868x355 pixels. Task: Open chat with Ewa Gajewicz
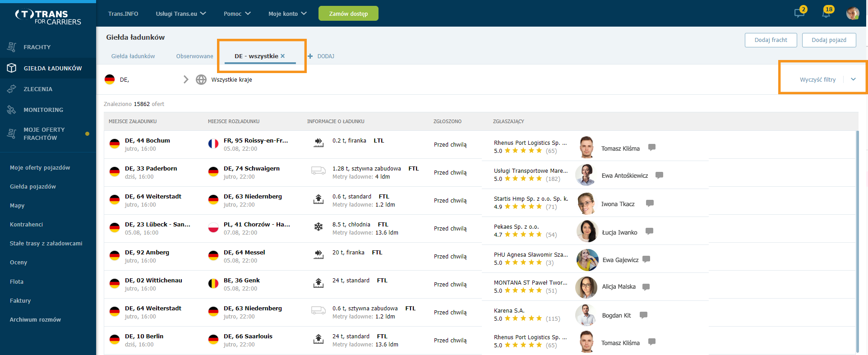click(646, 259)
